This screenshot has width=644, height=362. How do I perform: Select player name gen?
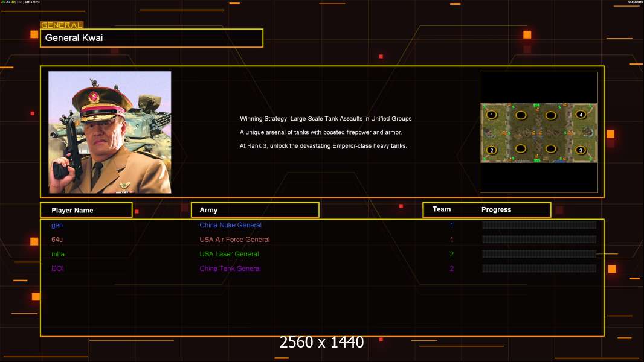point(57,225)
